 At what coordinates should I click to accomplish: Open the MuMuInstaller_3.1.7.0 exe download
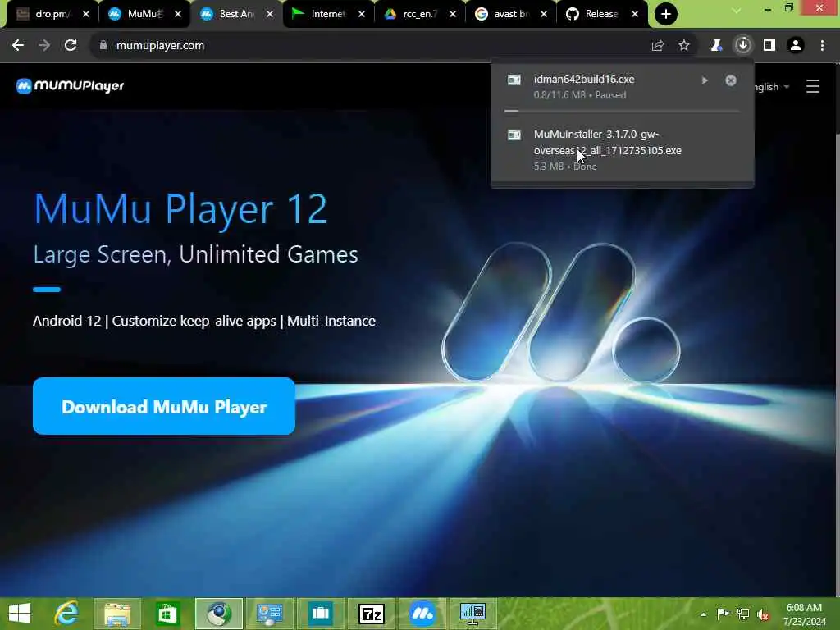tap(608, 143)
